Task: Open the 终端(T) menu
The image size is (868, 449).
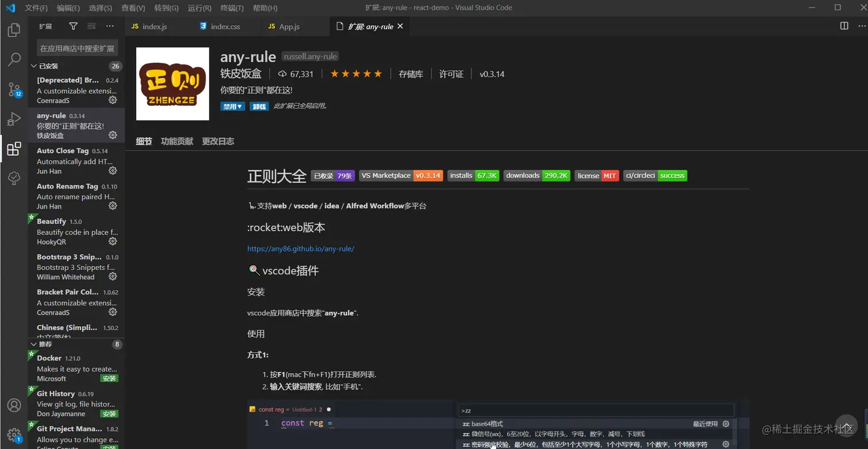Action: [x=232, y=8]
